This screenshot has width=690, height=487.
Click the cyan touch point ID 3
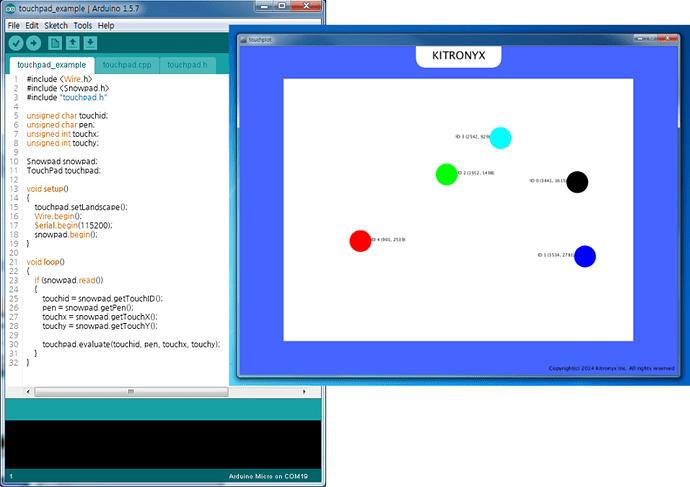[x=500, y=138]
